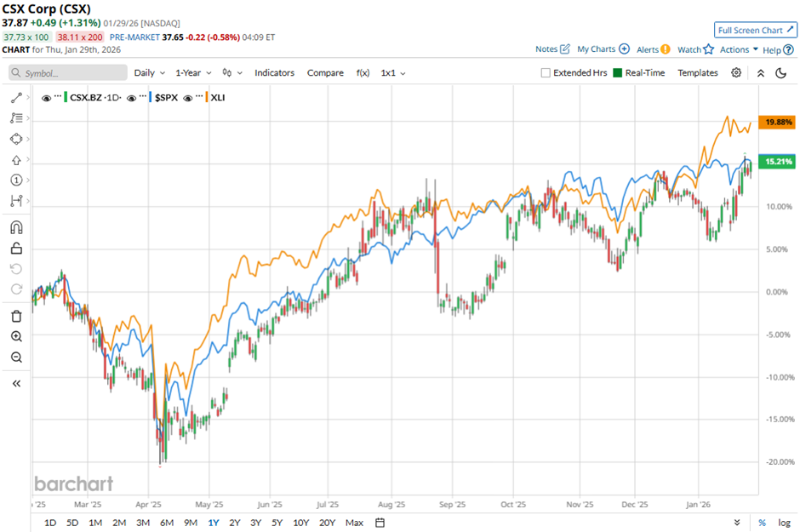
Task: Pick the numbered annotation tool
Action: (16, 180)
